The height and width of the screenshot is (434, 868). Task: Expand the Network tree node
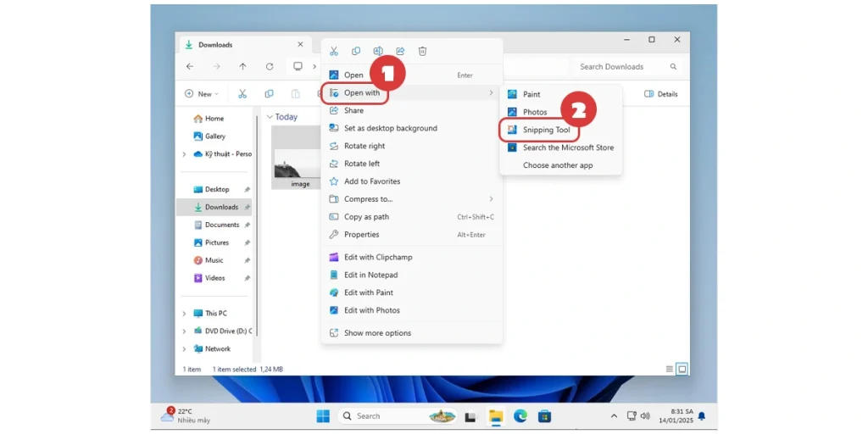pyautogui.click(x=184, y=349)
